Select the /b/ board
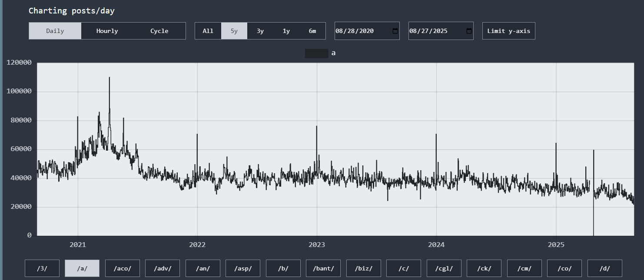Screen dimensions: 644x280 [283, 268]
